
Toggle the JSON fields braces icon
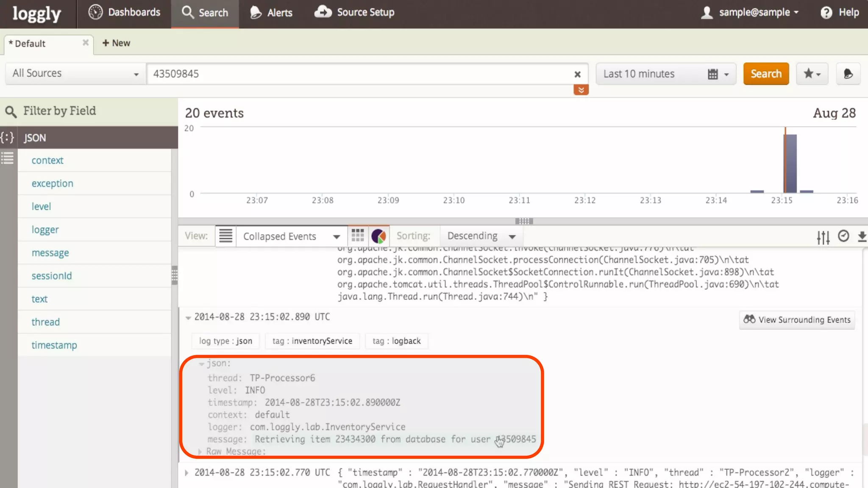coord(7,138)
